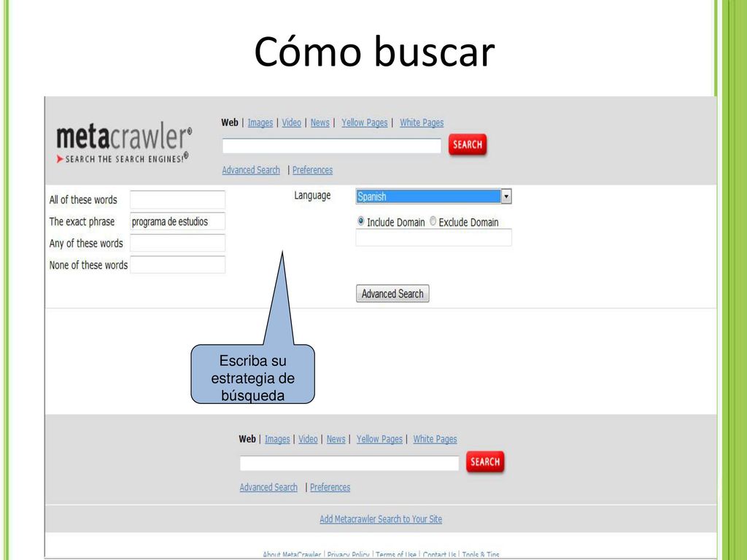Screen dimensions: 747x560
Task: Open the bottom White Pages tab
Action: [x=435, y=439]
